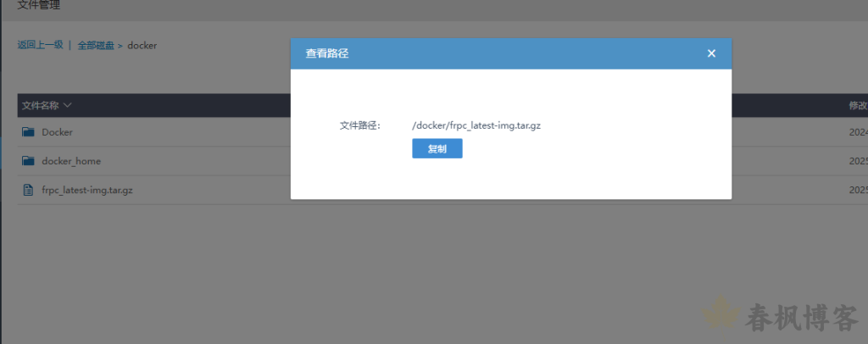The height and width of the screenshot is (344, 868).
Task: Select the docker breadcrumb text
Action: tap(142, 46)
